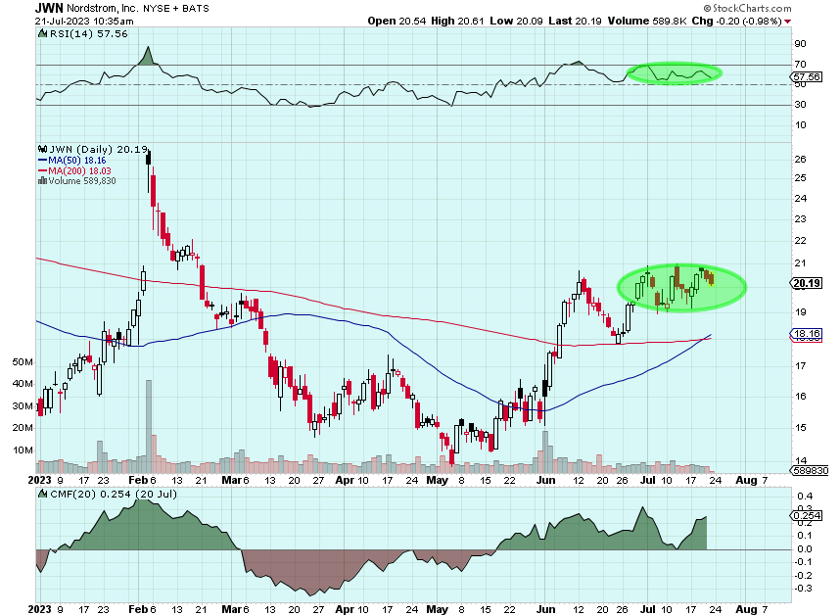840x616 pixels.
Task: Click the 10M label on volume axis
Action: [23, 450]
